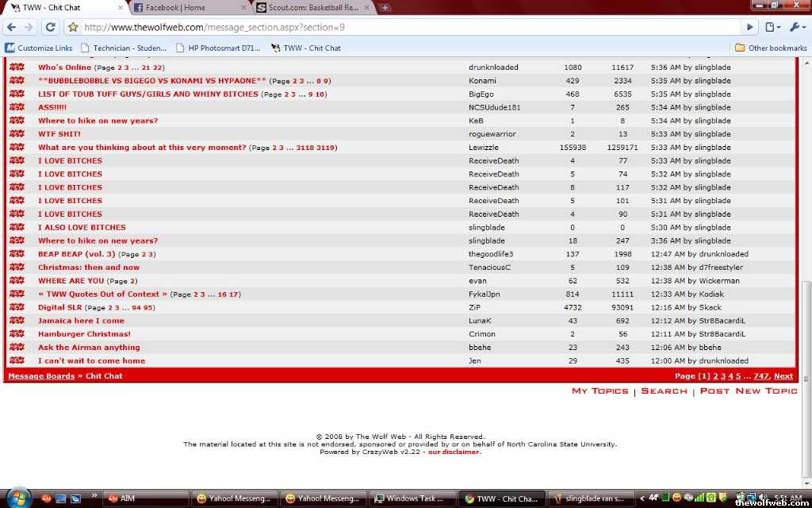Go to the Next page of topics
The image size is (812, 508).
click(x=783, y=376)
